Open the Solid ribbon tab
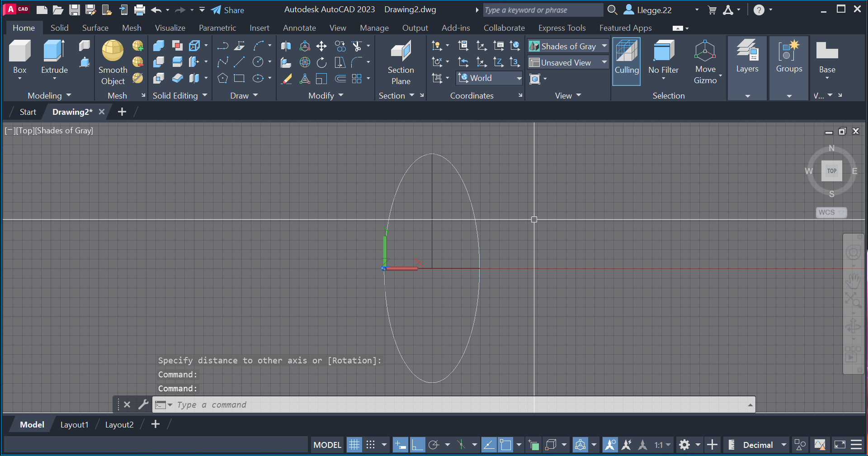 pyautogui.click(x=60, y=28)
